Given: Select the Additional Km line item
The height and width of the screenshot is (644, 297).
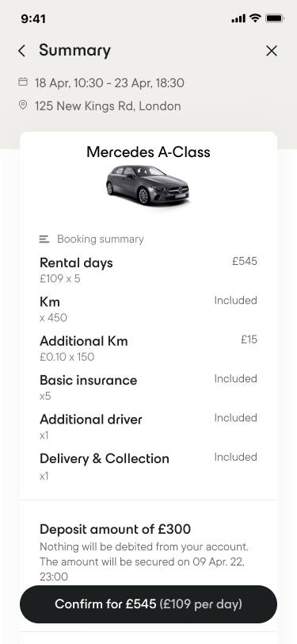Looking at the screenshot, I should (x=149, y=348).
